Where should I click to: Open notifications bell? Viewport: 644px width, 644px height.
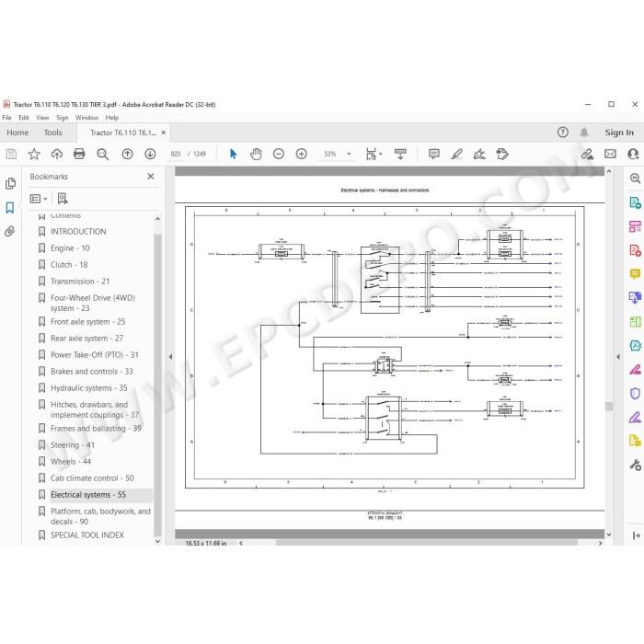point(584,132)
